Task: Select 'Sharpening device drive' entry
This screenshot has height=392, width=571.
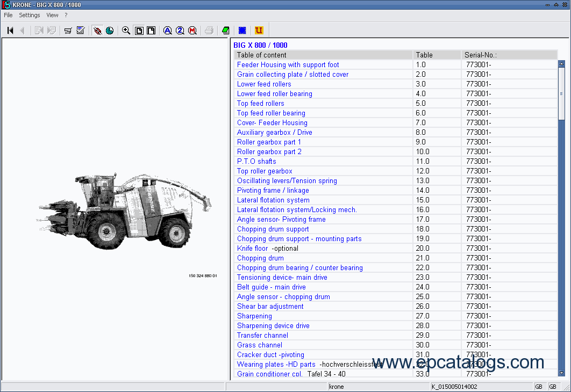Action: tap(274, 326)
